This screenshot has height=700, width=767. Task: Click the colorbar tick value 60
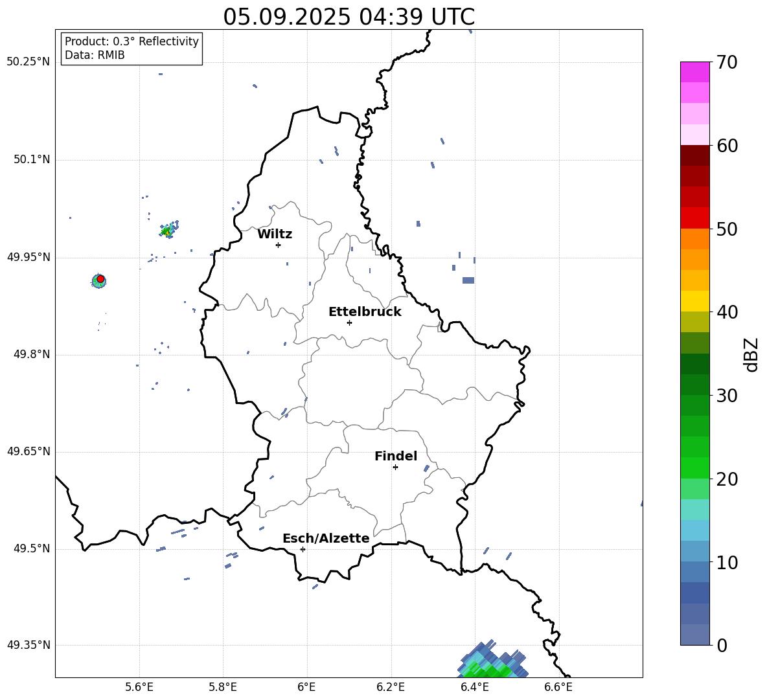click(727, 146)
